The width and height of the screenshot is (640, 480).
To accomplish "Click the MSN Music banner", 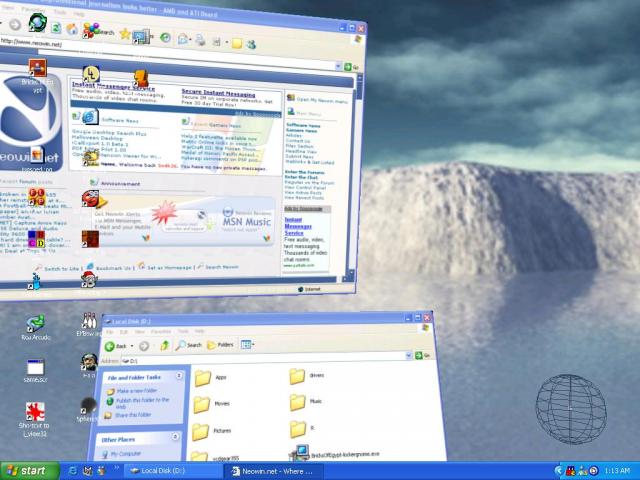I will tap(247, 221).
